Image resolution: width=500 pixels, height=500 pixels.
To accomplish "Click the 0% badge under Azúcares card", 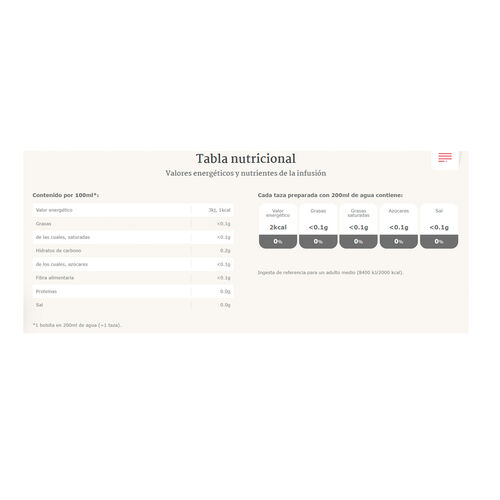I will click(x=399, y=241).
